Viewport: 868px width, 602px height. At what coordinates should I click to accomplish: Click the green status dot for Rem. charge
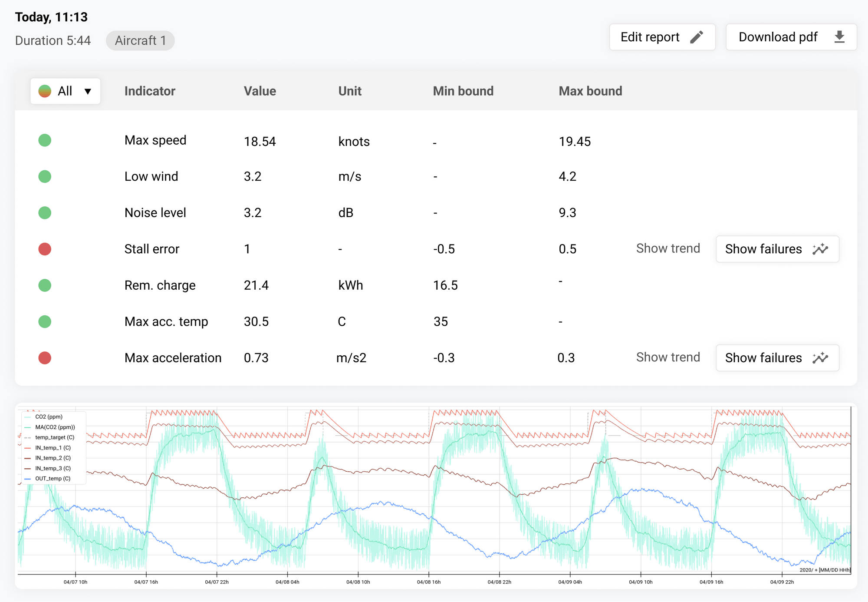tap(44, 285)
